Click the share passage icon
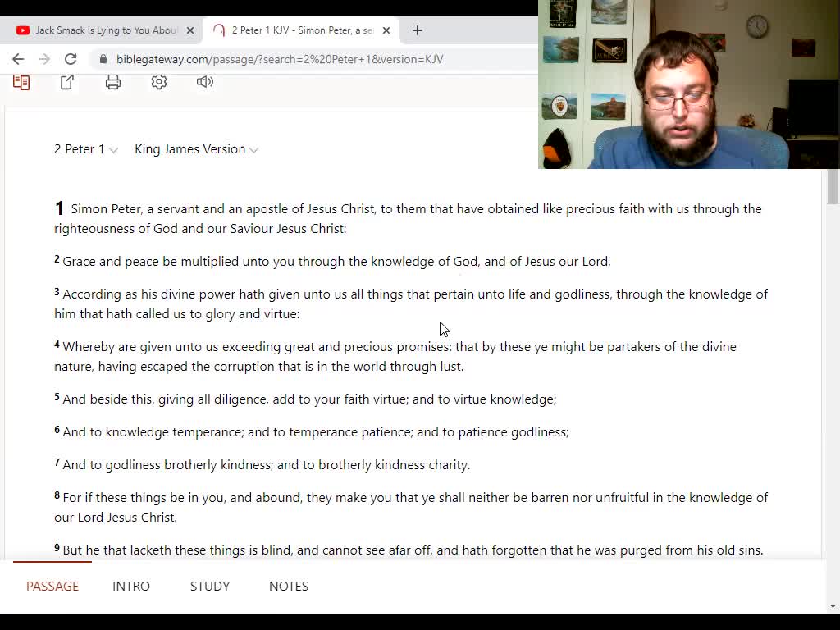 coord(67,82)
